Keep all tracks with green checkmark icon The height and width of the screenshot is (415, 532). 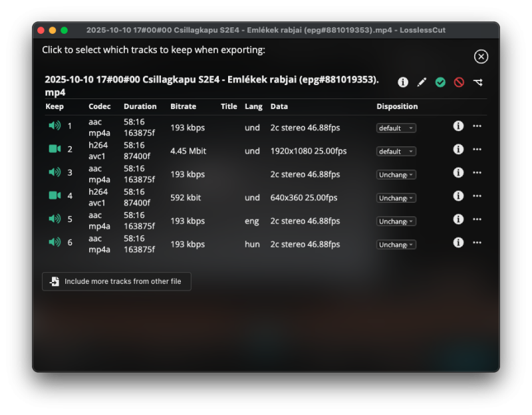[x=440, y=82]
